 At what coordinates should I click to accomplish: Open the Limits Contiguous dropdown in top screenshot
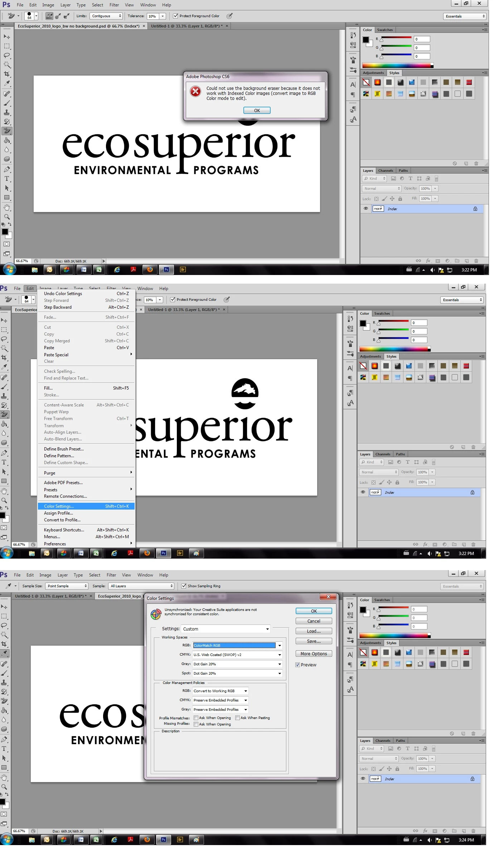(106, 16)
